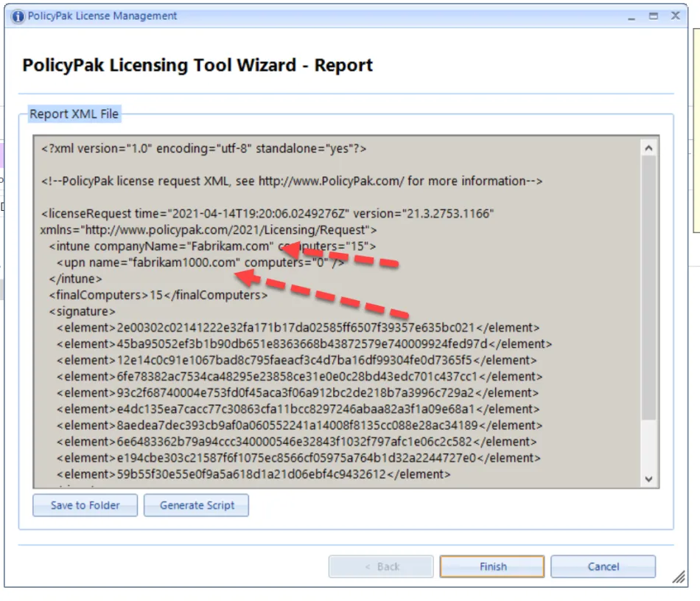Click the PolicyPak info icon in title bar
The width and height of the screenshot is (700, 601).
click(x=18, y=16)
